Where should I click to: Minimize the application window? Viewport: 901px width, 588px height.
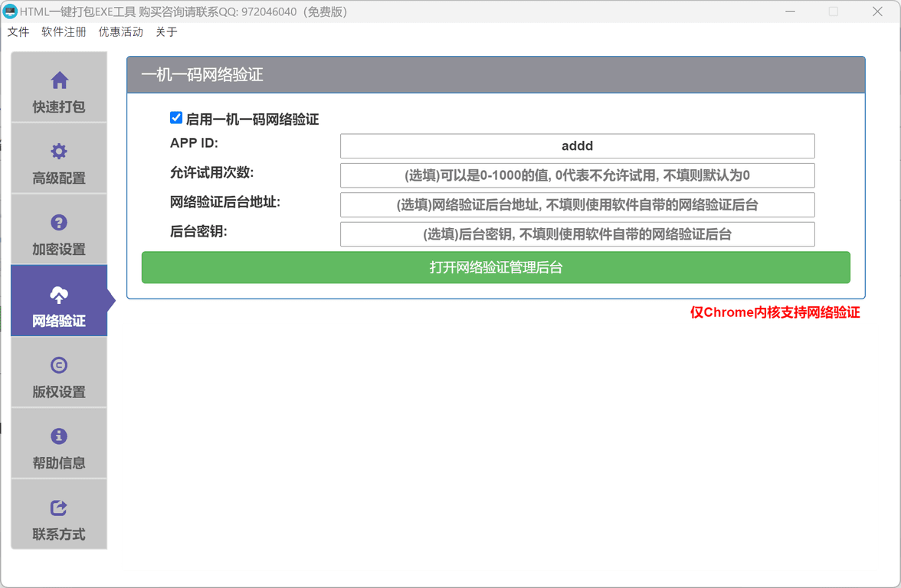(790, 11)
